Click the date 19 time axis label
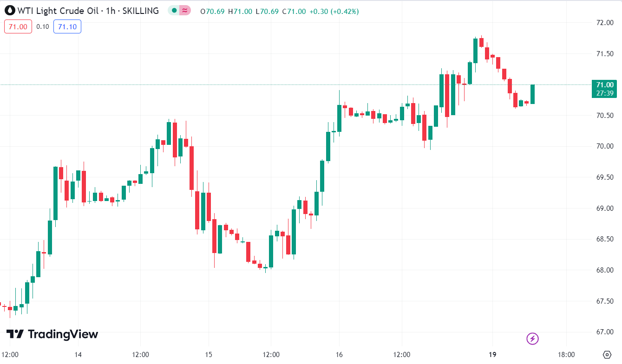Viewport: 622px width, 364px height. [x=492, y=355]
